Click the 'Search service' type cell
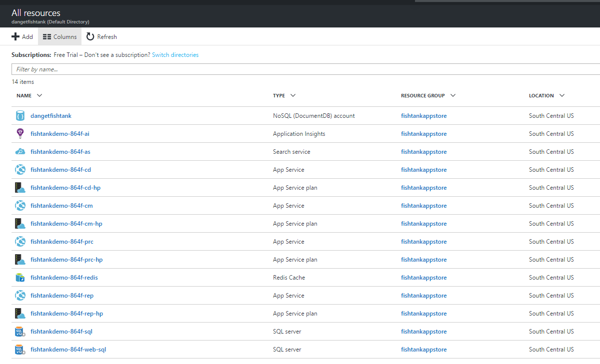The image size is (600, 364). [x=291, y=152]
